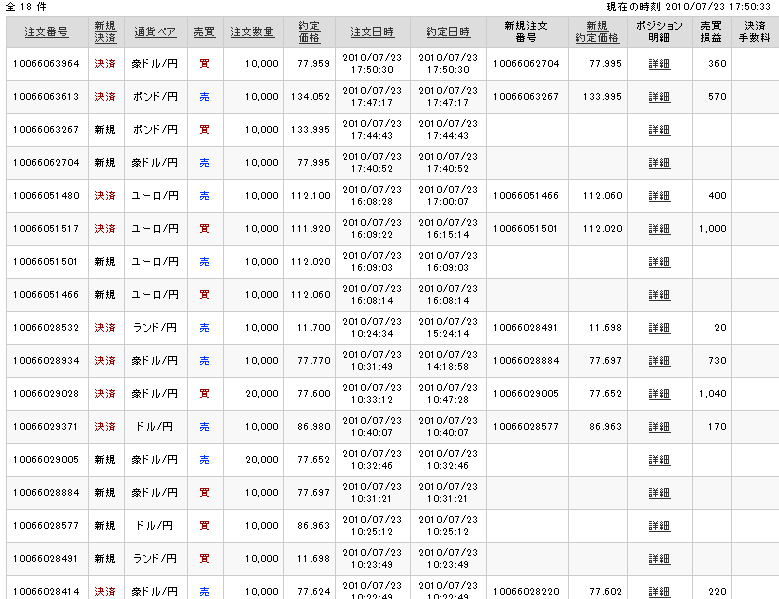Click the 決済手数料 column header

(754, 32)
